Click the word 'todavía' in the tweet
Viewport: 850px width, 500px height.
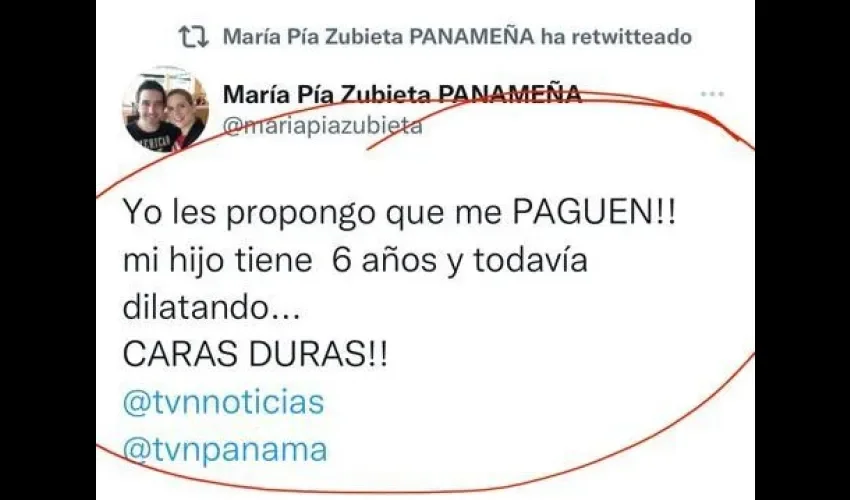click(x=531, y=260)
